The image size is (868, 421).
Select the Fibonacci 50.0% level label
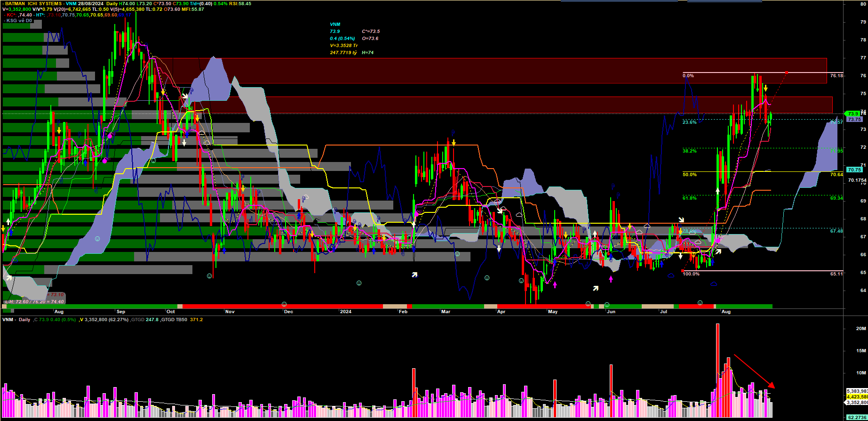(690, 175)
